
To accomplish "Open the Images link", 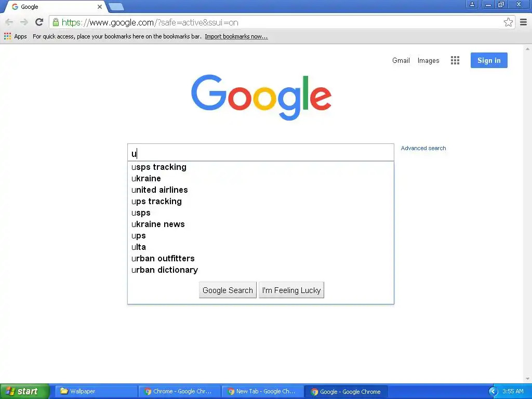I will 428,60.
